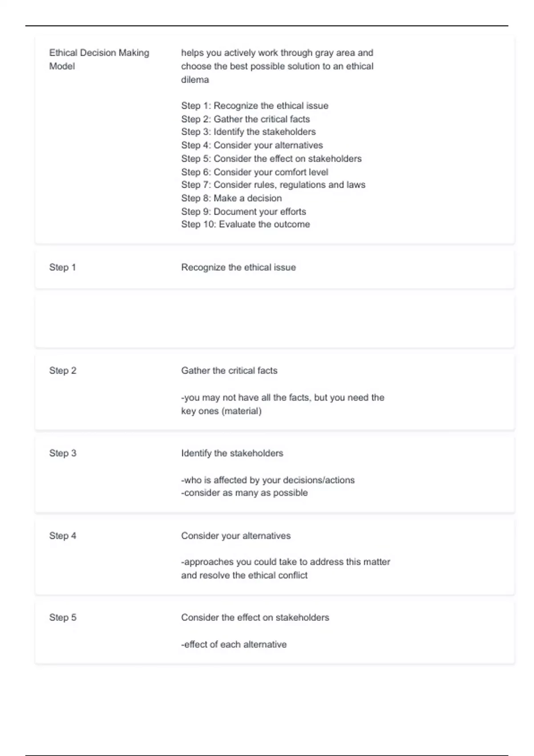The image size is (534, 756).
Task: Select the "Consider the effect on stakeholders" card heading
Action: [255, 618]
